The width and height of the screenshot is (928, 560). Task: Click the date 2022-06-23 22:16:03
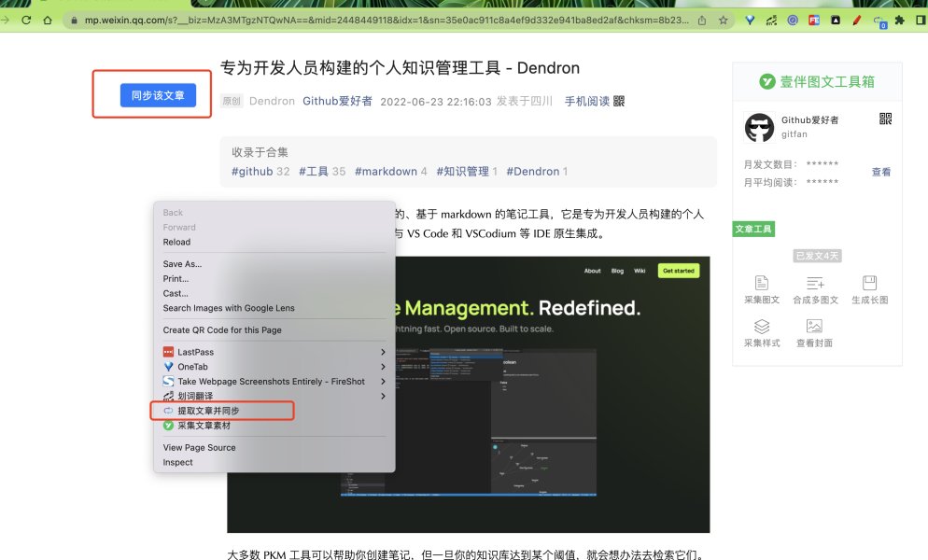click(x=436, y=101)
